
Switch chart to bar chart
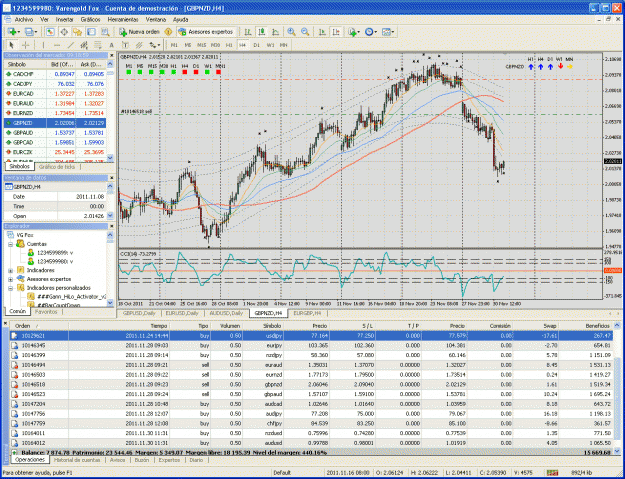[248, 32]
